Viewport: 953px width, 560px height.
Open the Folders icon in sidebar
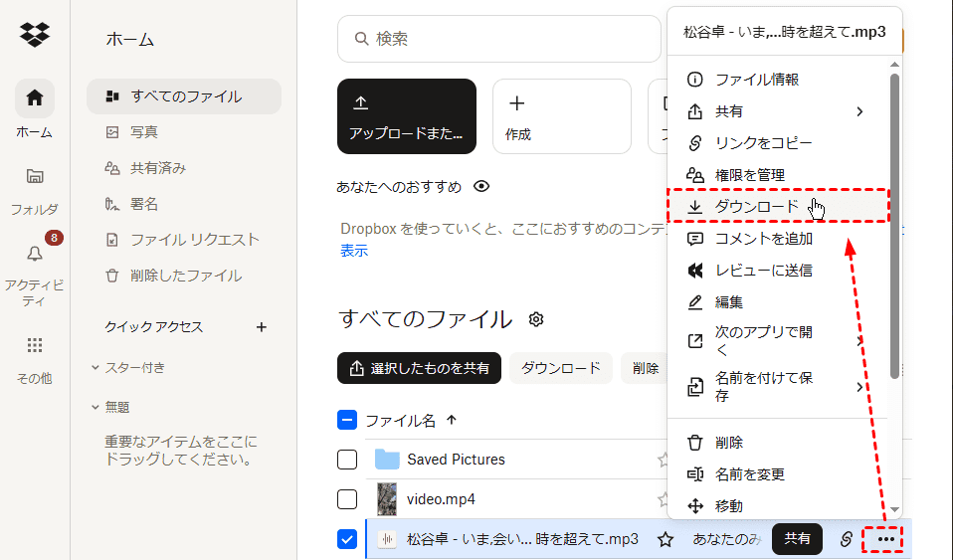pos(35,177)
